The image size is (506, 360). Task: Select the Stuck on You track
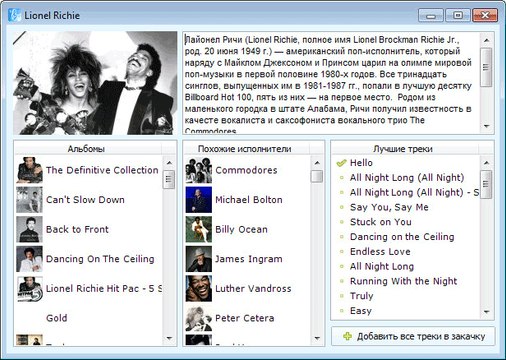(x=381, y=222)
